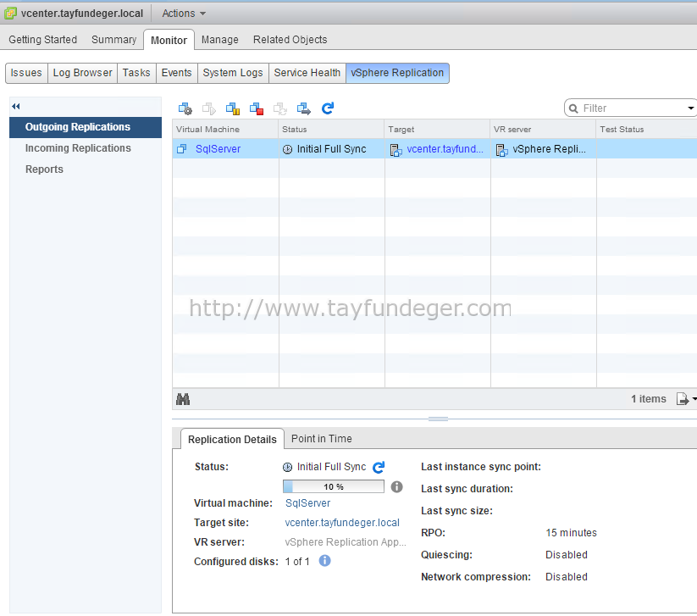Sort by Target column header
This screenshot has width=697, height=616.
tap(437, 129)
